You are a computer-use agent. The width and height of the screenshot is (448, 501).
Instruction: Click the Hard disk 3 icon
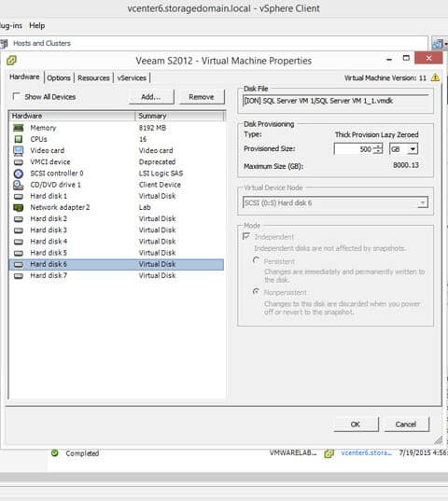(19, 230)
